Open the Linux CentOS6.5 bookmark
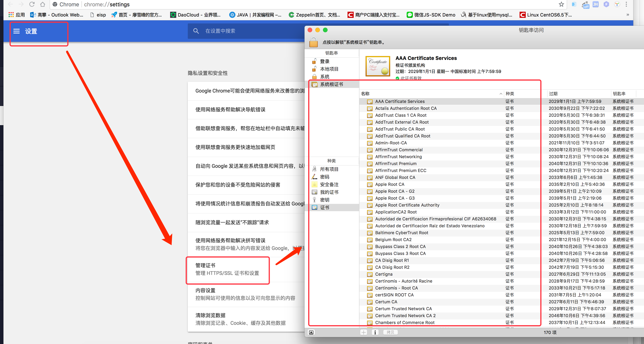The width and height of the screenshot is (644, 344). (546, 15)
